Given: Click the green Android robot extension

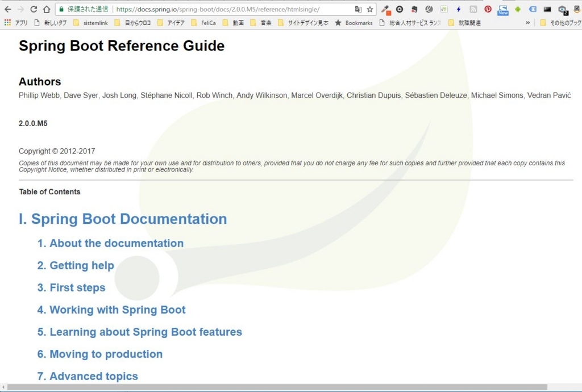Looking at the screenshot, I should (517, 9).
